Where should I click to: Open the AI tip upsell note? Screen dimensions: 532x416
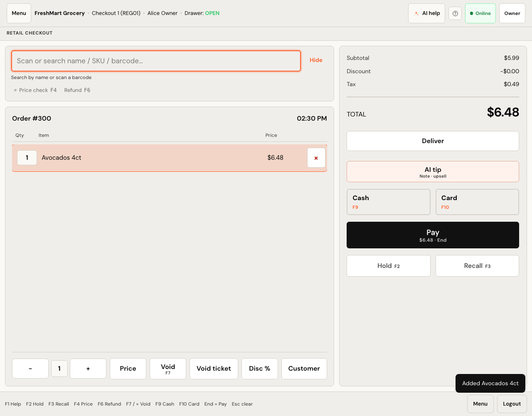(x=433, y=172)
